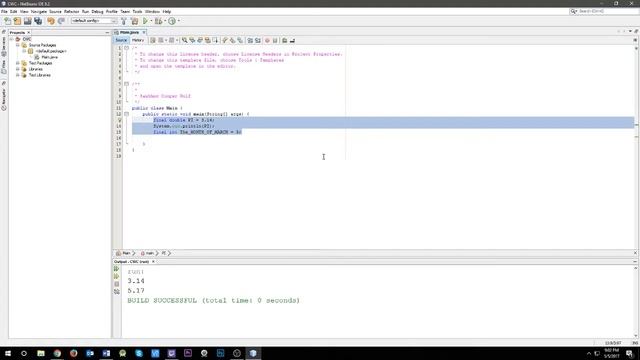Open the Refactor menu
The width and height of the screenshot is (640, 360).
coord(71,11)
